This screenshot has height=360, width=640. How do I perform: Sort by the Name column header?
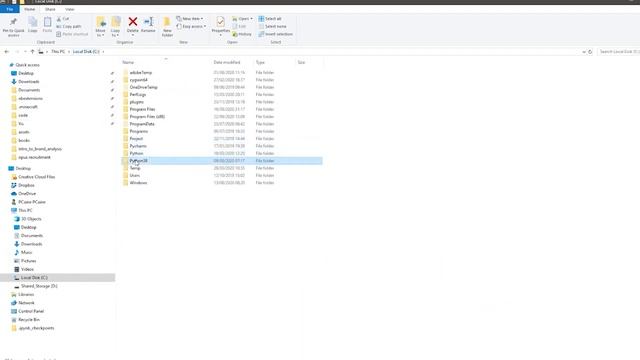point(128,62)
